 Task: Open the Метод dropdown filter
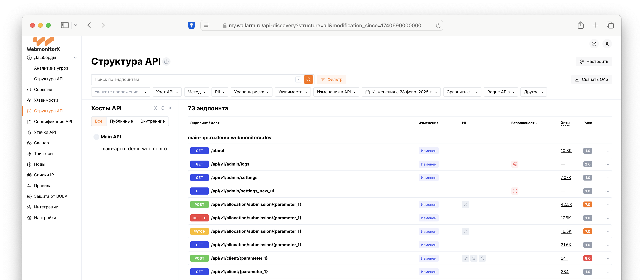point(196,92)
